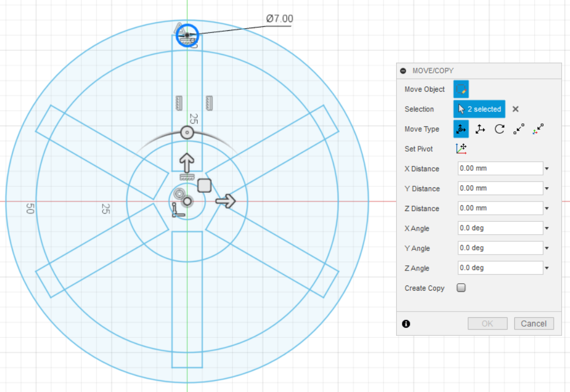The height and width of the screenshot is (392, 570).
Task: Open the Z Distance dropdown arrow
Action: (x=547, y=208)
